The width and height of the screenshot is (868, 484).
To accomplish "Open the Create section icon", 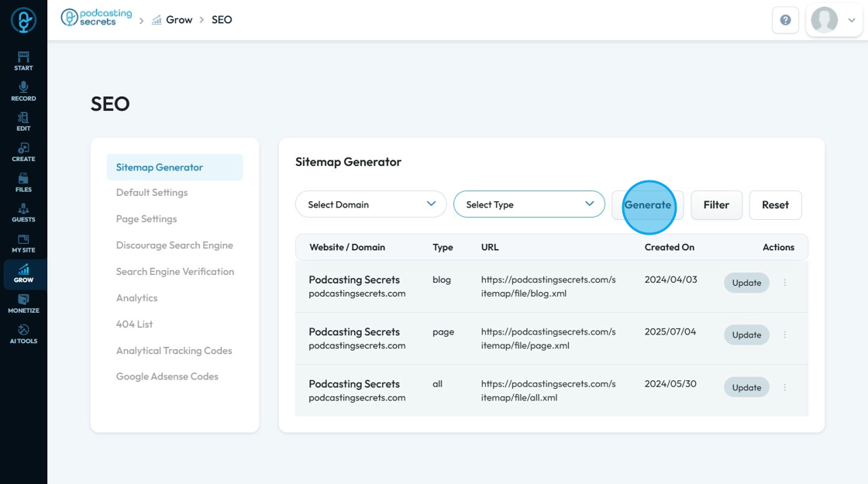I will click(x=23, y=152).
